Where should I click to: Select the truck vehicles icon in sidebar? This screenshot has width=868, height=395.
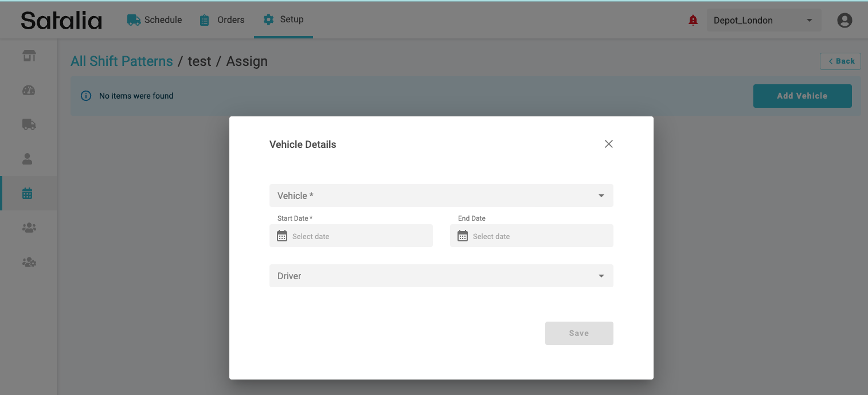tap(29, 124)
